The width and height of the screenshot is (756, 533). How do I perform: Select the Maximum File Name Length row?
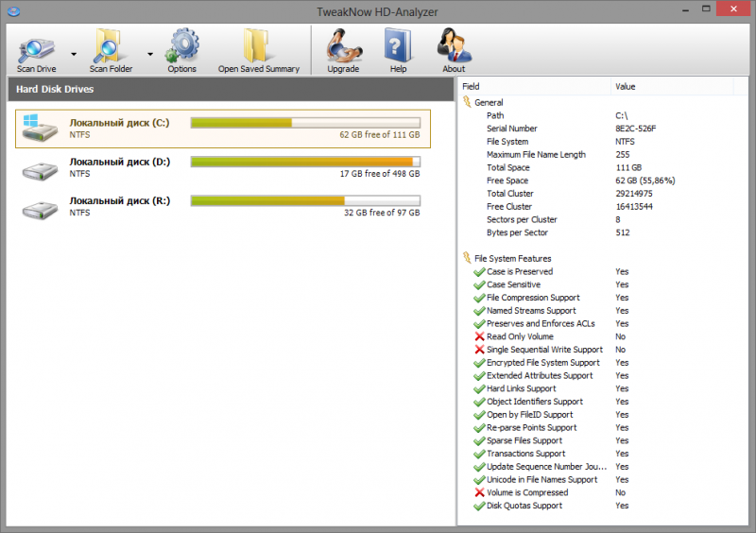[x=603, y=154]
